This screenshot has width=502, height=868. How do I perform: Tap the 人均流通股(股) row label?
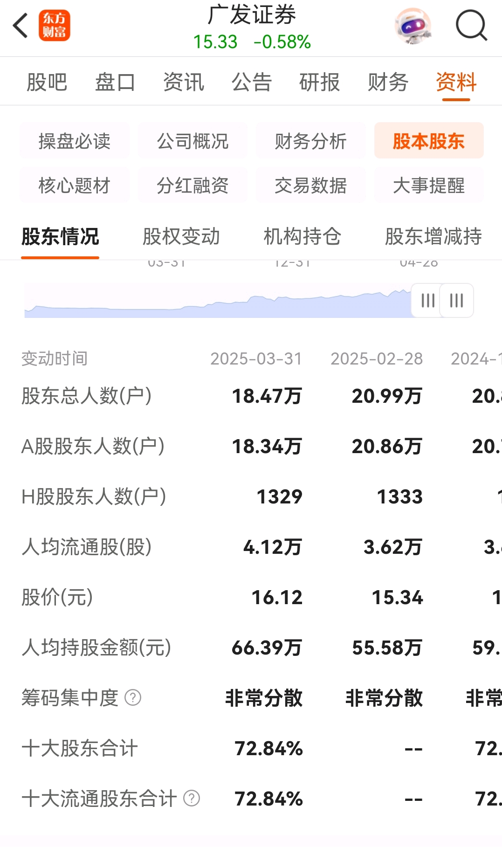point(87,547)
